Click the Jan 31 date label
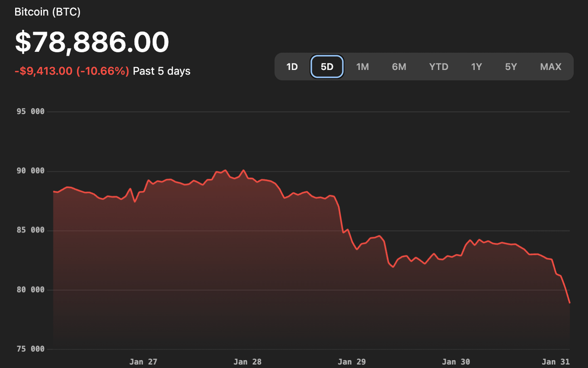This screenshot has height=368, width=588. (556, 361)
